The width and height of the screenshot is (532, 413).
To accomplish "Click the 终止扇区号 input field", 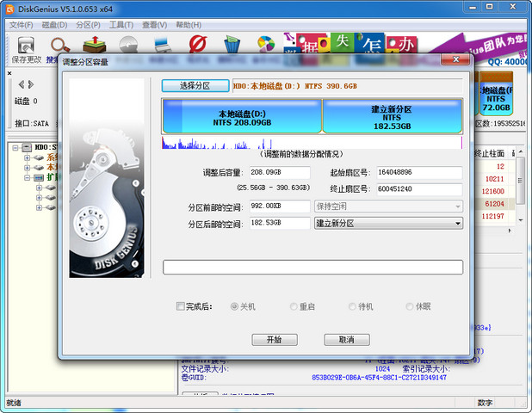I will (x=419, y=189).
